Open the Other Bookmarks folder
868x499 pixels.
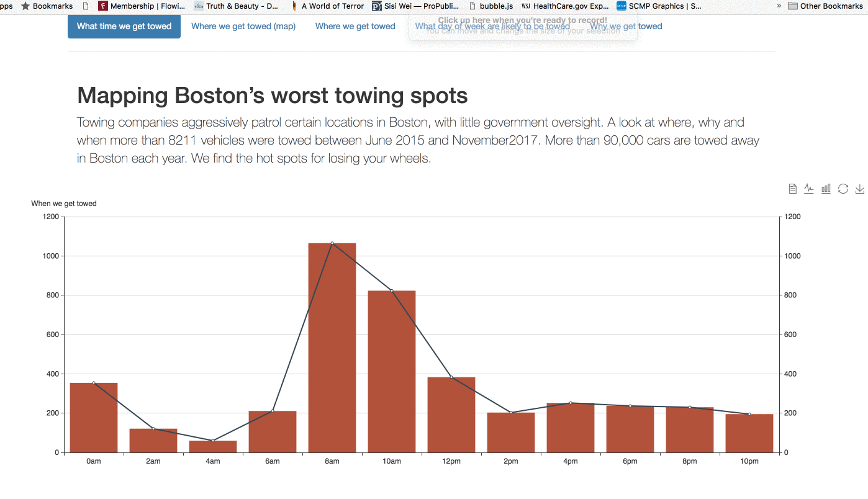tap(825, 6)
